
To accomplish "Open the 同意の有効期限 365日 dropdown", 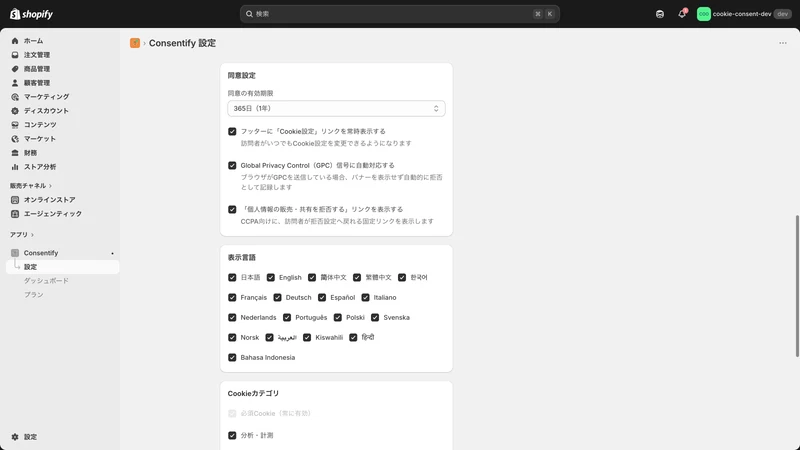I will point(336,108).
